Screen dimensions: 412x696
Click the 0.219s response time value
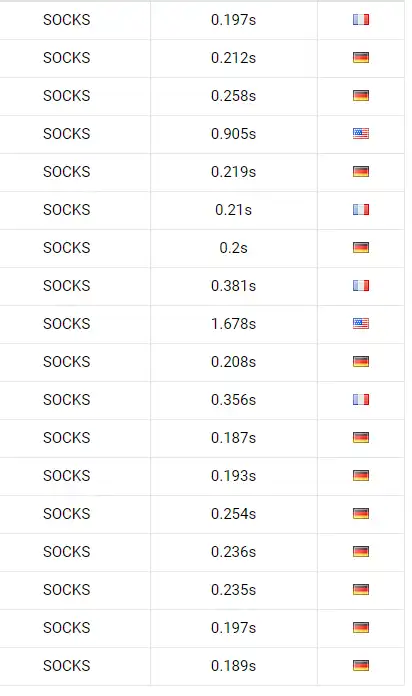click(x=234, y=172)
